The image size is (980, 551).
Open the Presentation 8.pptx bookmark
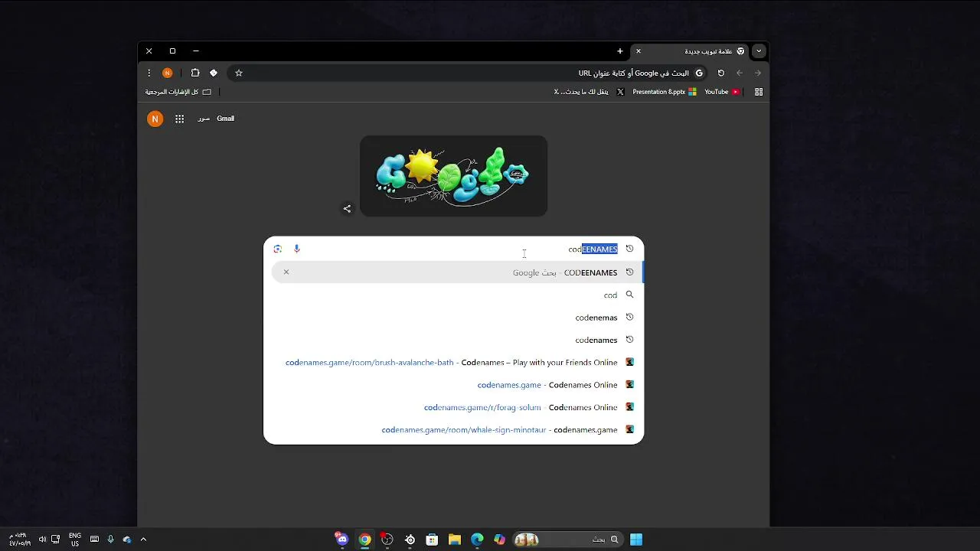click(664, 92)
